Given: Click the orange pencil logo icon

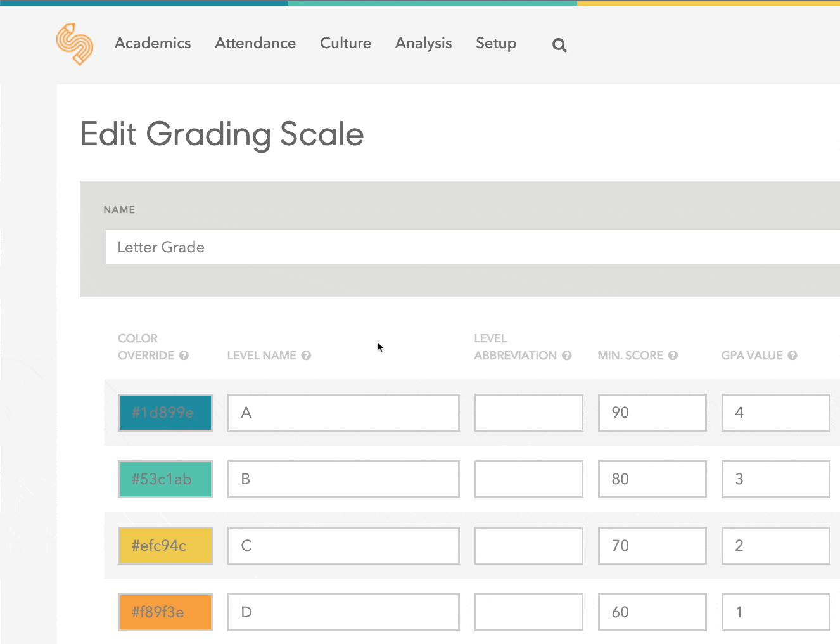Looking at the screenshot, I should click(75, 44).
